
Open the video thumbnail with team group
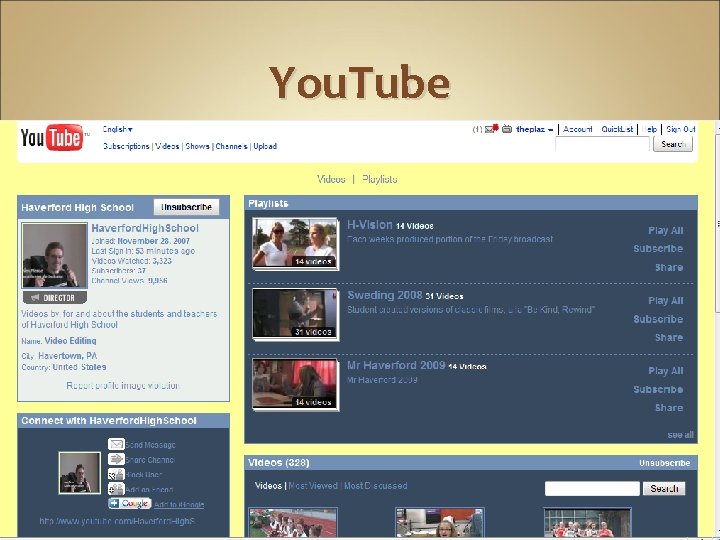point(587,523)
